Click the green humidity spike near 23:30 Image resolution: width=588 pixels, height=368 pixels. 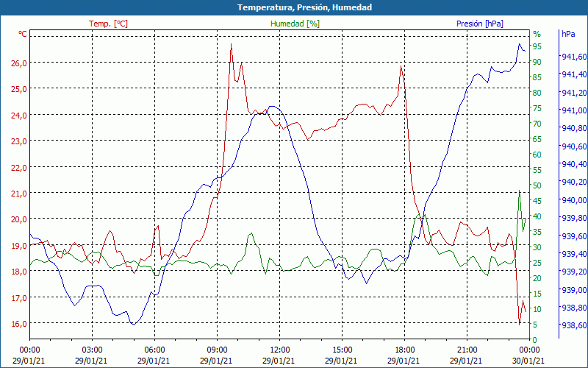520,191
